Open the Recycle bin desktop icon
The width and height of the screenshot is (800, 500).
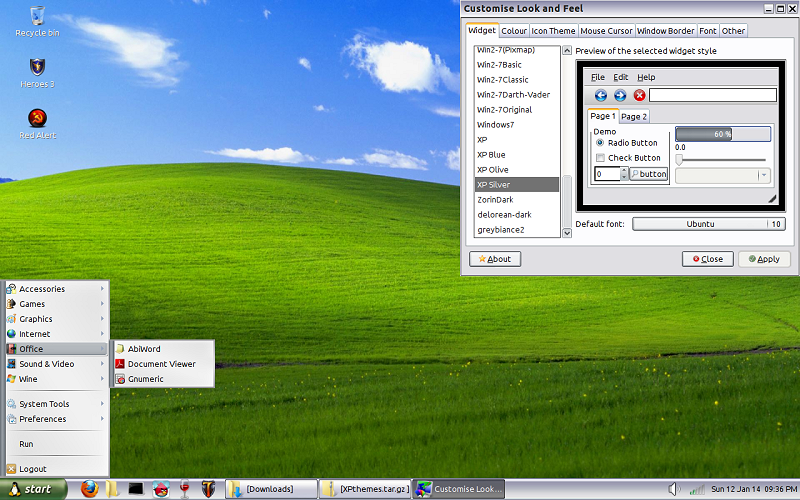(x=37, y=20)
